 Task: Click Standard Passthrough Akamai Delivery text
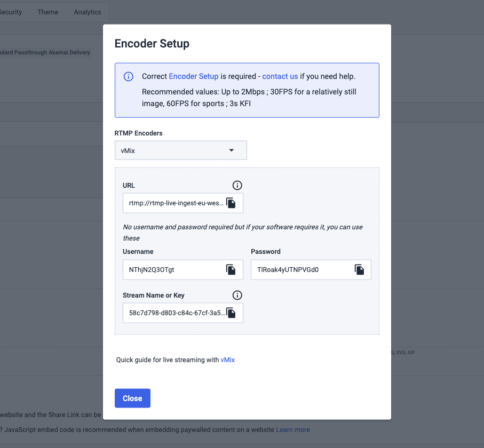[x=45, y=52]
